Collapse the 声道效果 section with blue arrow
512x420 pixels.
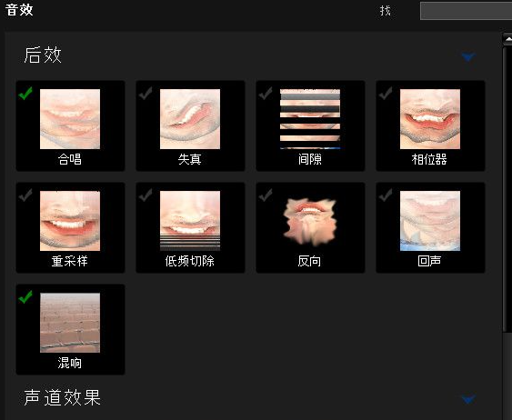coord(468,399)
